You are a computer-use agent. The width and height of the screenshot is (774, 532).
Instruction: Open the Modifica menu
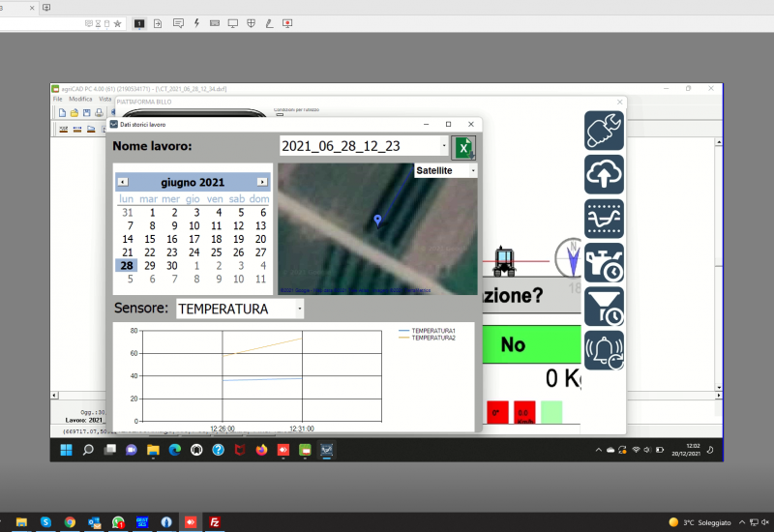point(80,99)
